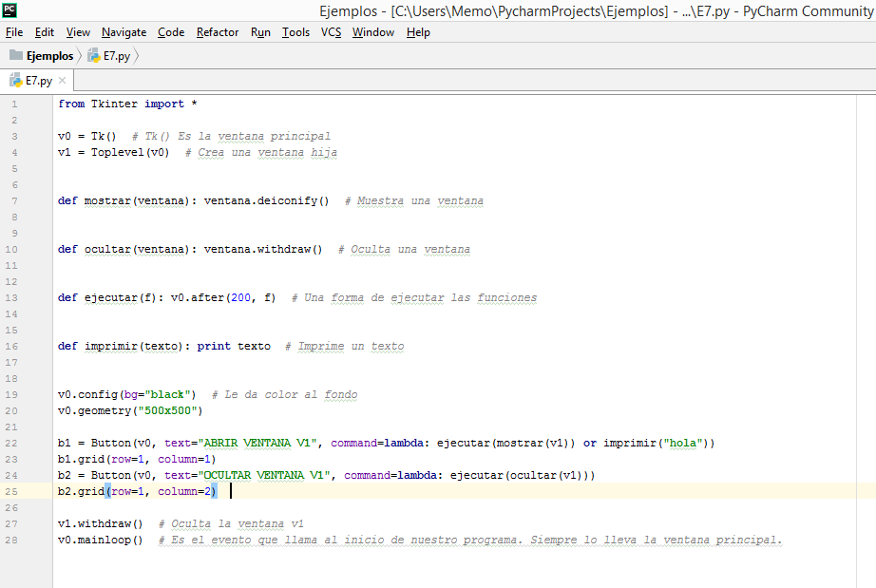The height and width of the screenshot is (588, 876).
Task: Open the Navigate menu
Action: [124, 31]
